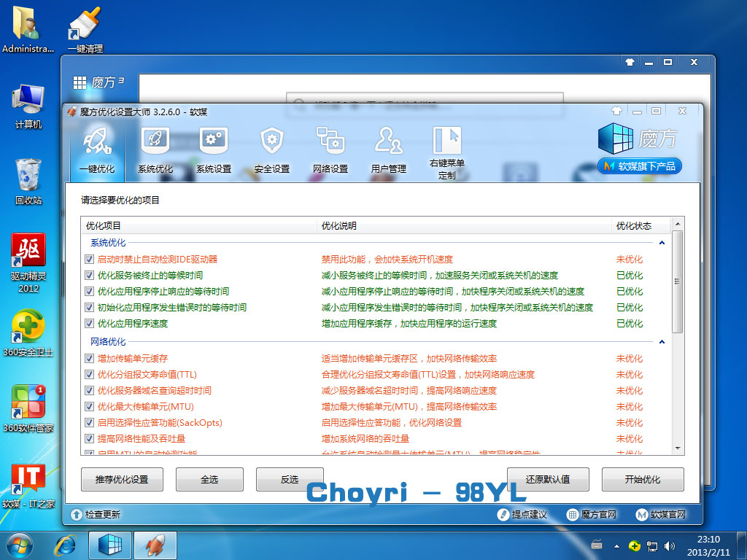The width and height of the screenshot is (747, 560).
Task: Open the 系统优化 rocket disk icon
Action: point(155,140)
